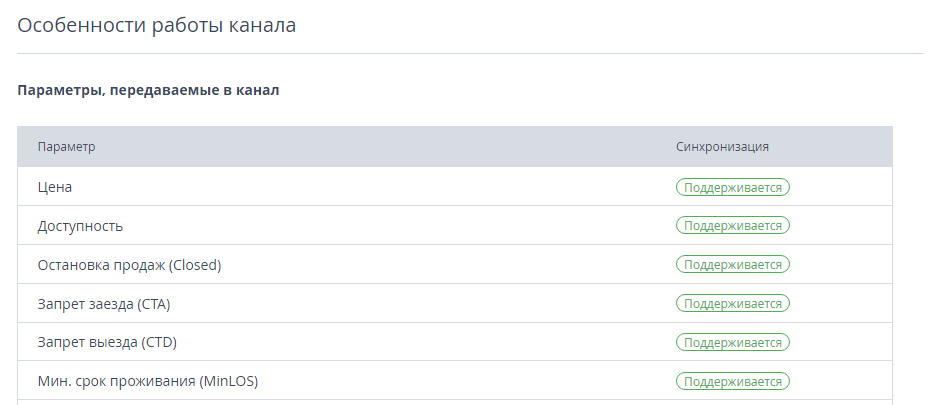Select "Мин. срок проживания (MinLOS)" label

[148, 381]
